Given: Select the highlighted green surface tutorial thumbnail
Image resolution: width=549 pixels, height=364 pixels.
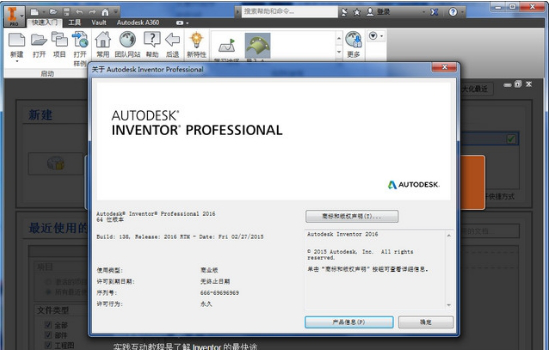Looking at the screenshot, I should tap(257, 46).
